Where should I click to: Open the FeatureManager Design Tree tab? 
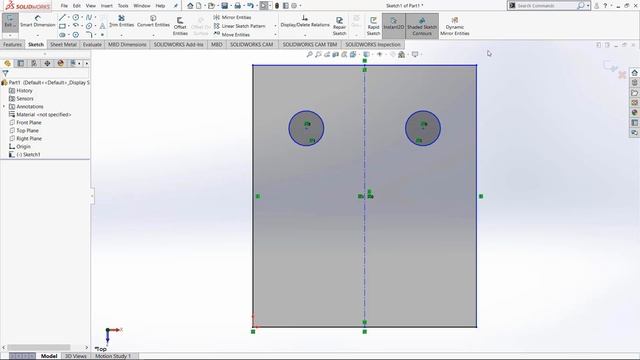7,63
